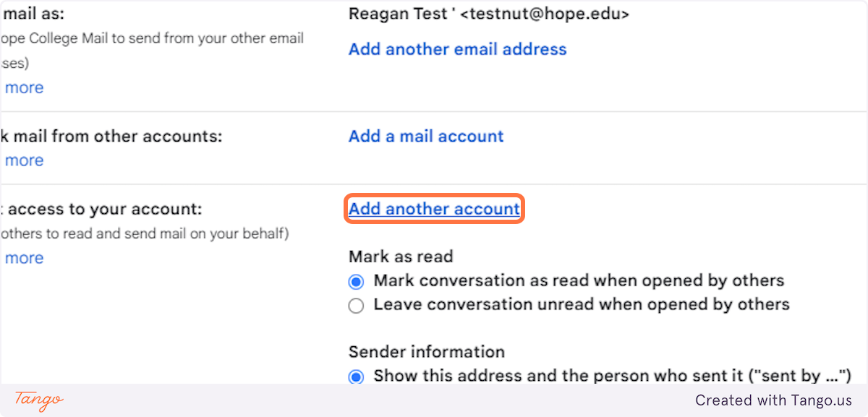The height and width of the screenshot is (417, 868).
Task: Open the 'Add a mail account' link
Action: (x=426, y=137)
